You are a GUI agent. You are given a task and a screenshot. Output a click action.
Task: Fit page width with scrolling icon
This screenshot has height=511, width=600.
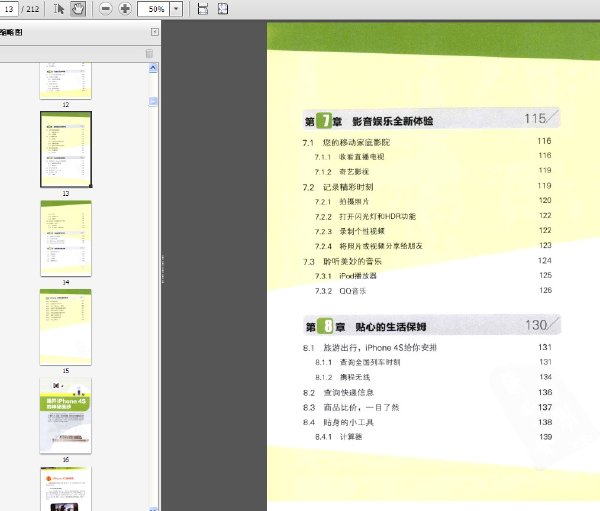203,8
